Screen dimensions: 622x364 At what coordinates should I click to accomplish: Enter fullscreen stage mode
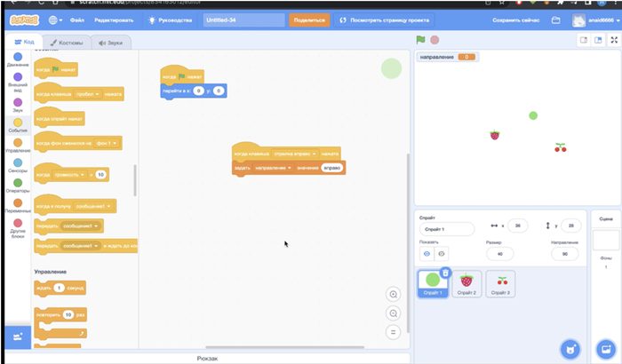pyautogui.click(x=613, y=40)
